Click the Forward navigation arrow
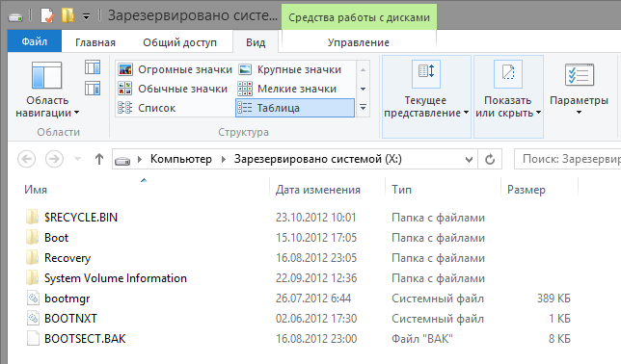 point(54,159)
